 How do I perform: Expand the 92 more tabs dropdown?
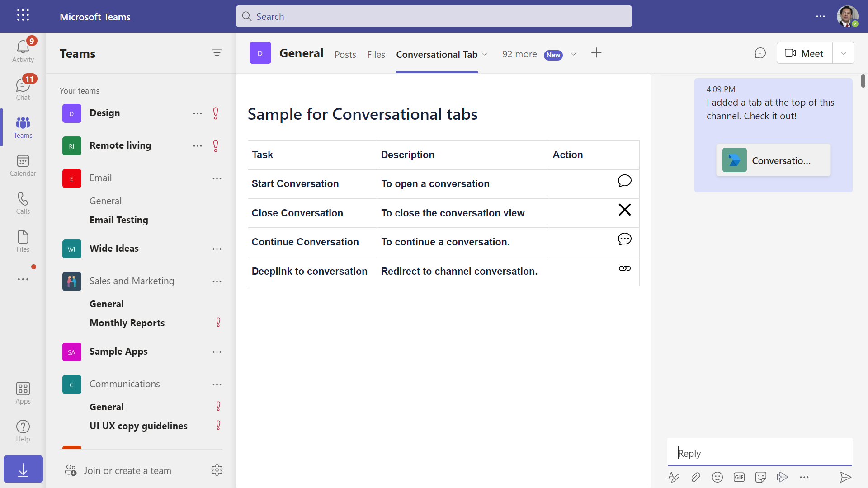(x=573, y=54)
